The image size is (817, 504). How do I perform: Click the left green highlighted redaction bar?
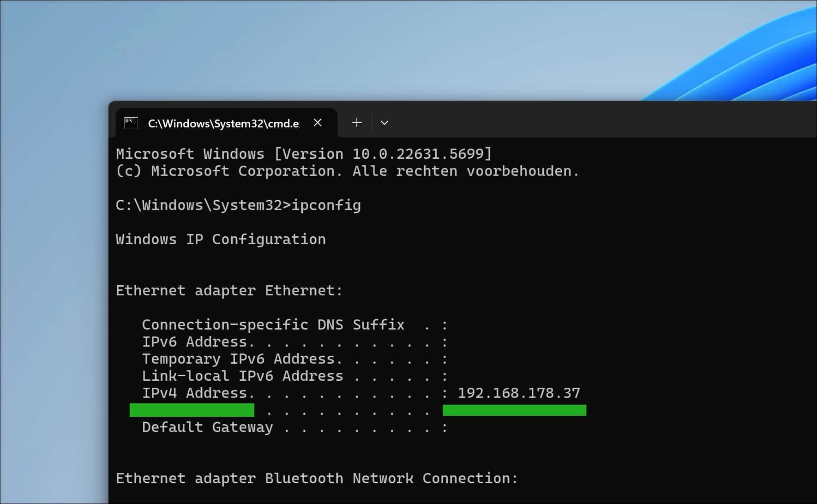click(x=192, y=410)
